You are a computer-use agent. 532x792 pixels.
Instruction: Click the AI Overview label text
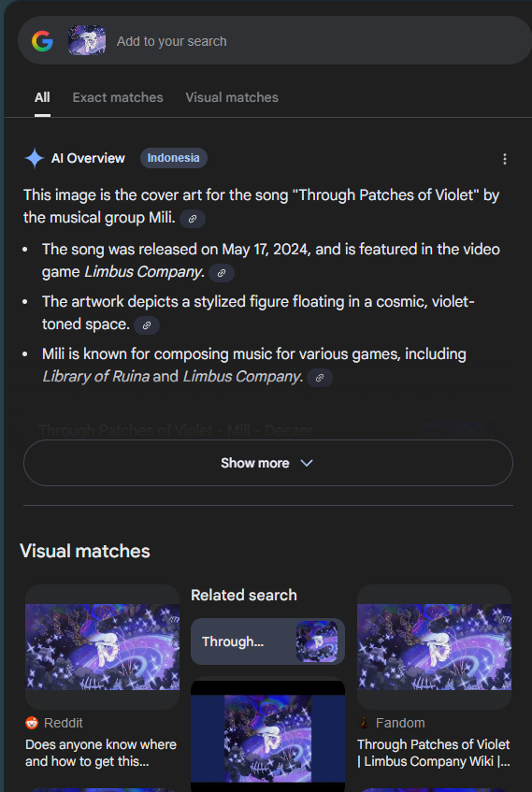[x=88, y=159]
